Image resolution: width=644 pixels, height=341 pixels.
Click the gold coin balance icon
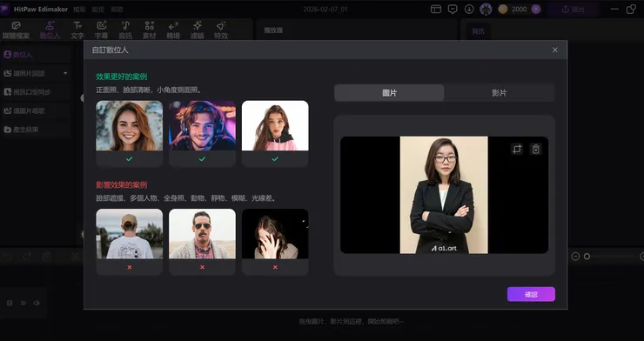pos(503,9)
